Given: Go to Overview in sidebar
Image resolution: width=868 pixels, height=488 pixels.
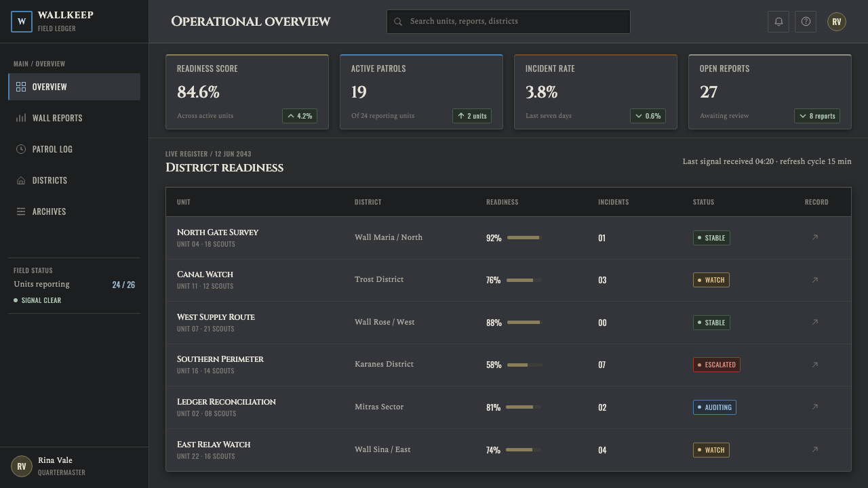Looking at the screenshot, I should point(74,87).
